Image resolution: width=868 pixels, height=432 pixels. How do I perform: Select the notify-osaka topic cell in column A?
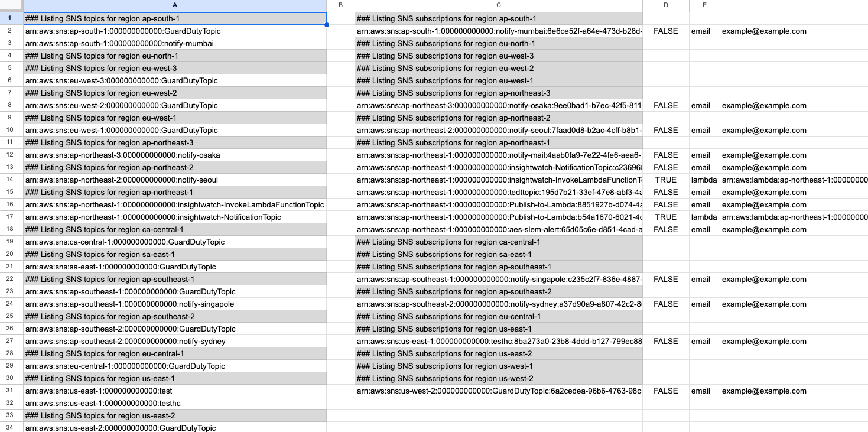point(175,155)
